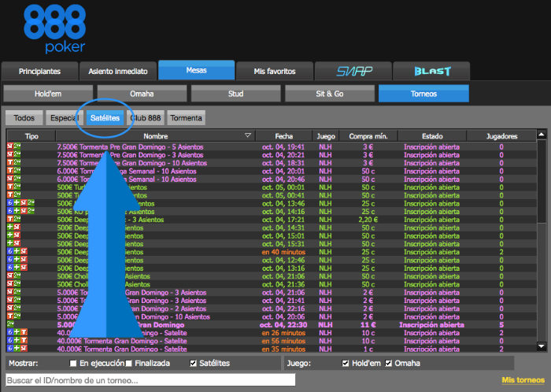
Task: Click 'Inscripción abierta' in the oct. 05, 00:01 row
Action: click(431, 187)
